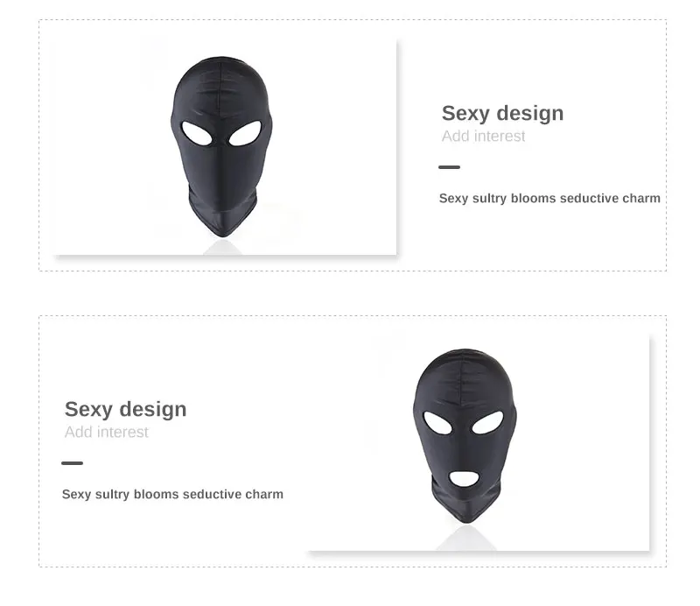This screenshot has width=700, height=606.
Task: Click "Sexy sultry blooms seductive charm" in second panel
Action: click(172, 494)
